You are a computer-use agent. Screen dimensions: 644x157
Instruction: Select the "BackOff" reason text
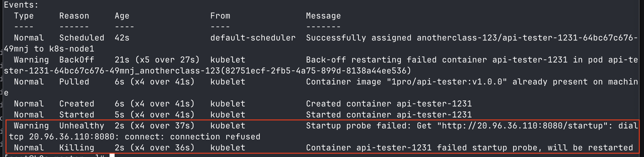pos(76,60)
